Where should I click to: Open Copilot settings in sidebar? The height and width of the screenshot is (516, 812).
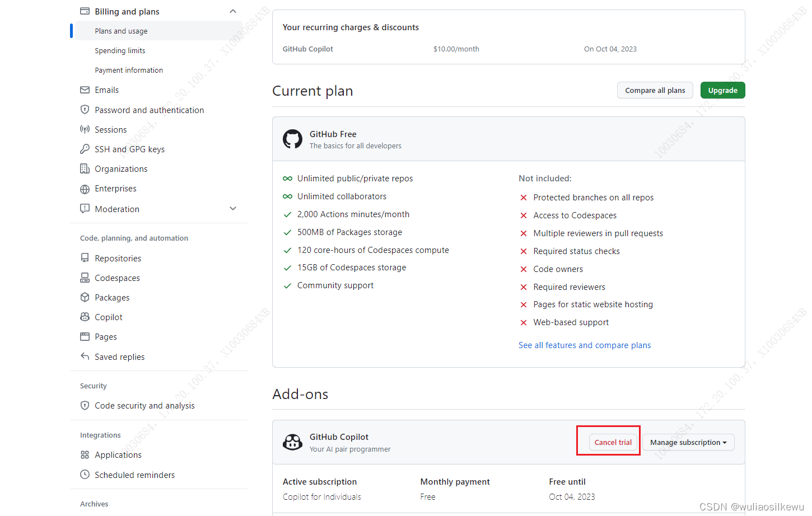[109, 317]
